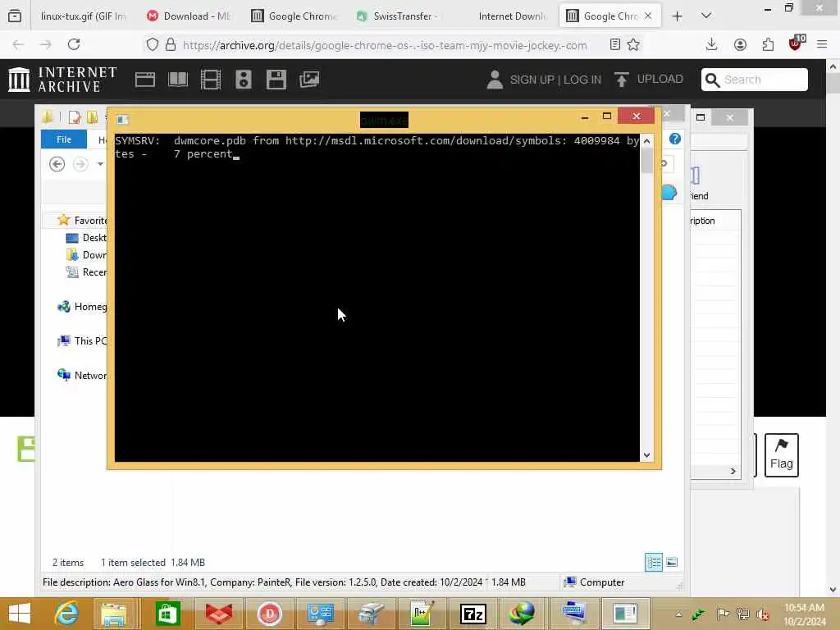840x630 pixels.
Task: Switch to the Download - ME tab
Action: [x=189, y=16]
